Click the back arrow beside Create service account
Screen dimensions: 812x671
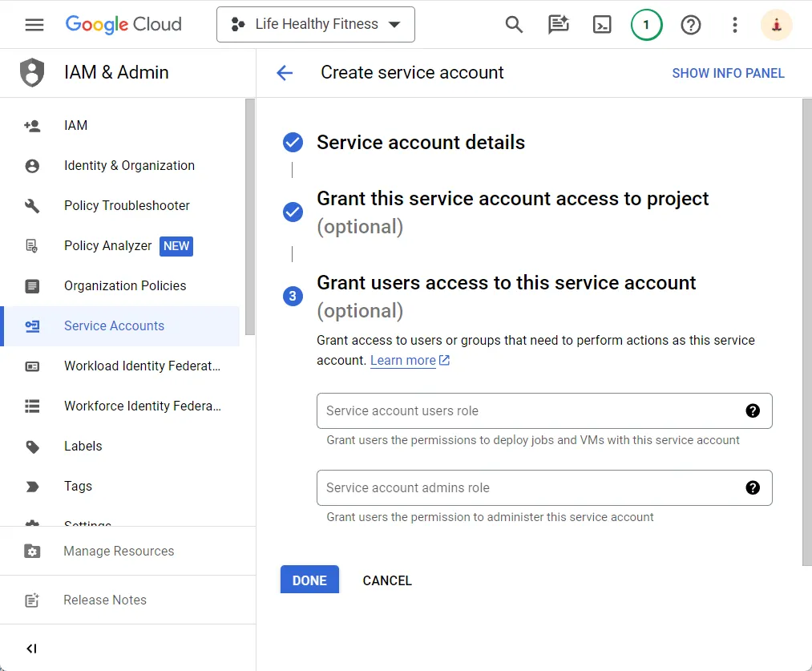tap(285, 73)
